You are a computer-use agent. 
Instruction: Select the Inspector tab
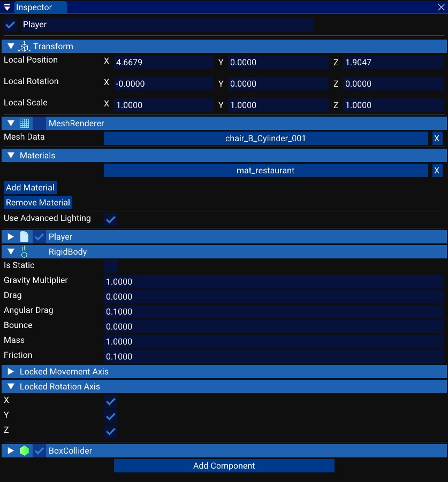(40, 7)
